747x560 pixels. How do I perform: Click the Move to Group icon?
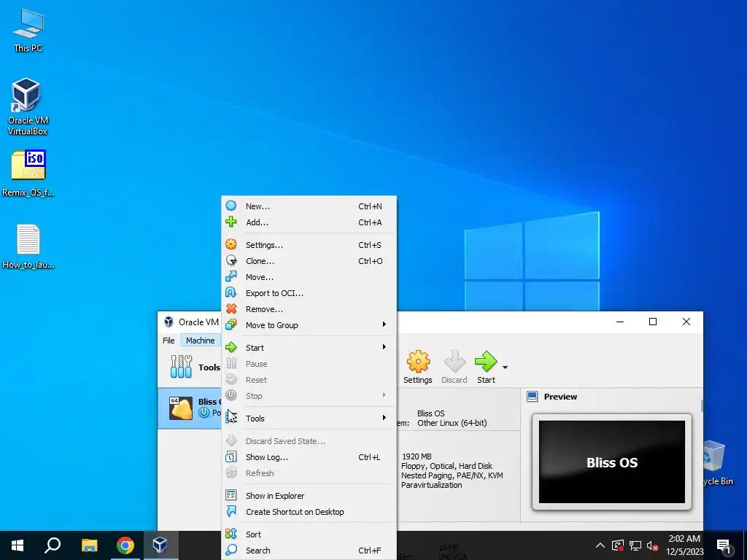click(231, 324)
